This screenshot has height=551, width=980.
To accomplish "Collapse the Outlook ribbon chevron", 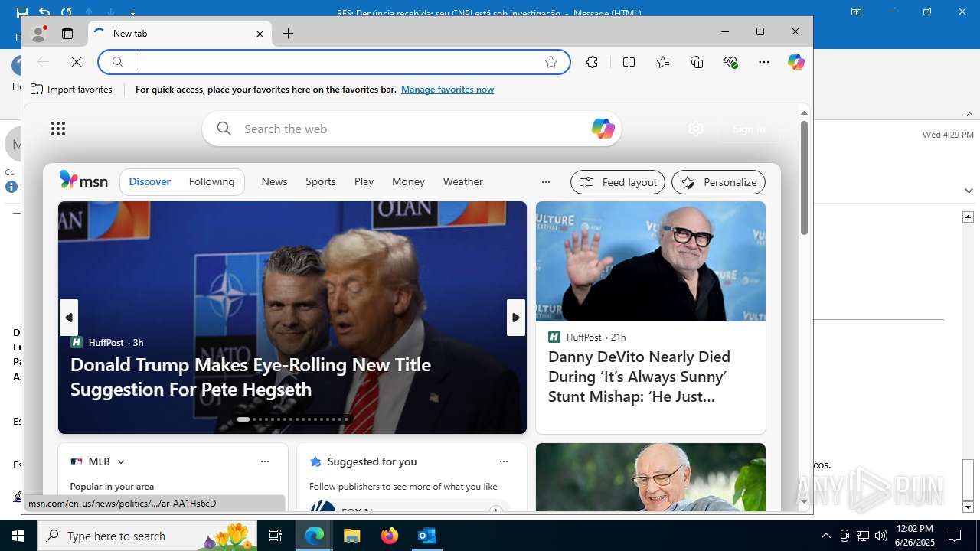I will (x=969, y=115).
